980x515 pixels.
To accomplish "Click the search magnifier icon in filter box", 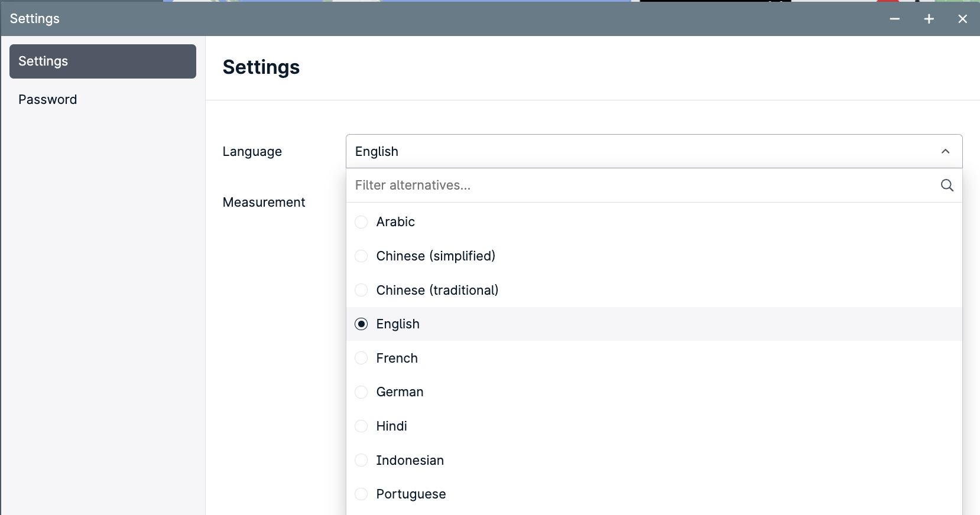I will (947, 185).
